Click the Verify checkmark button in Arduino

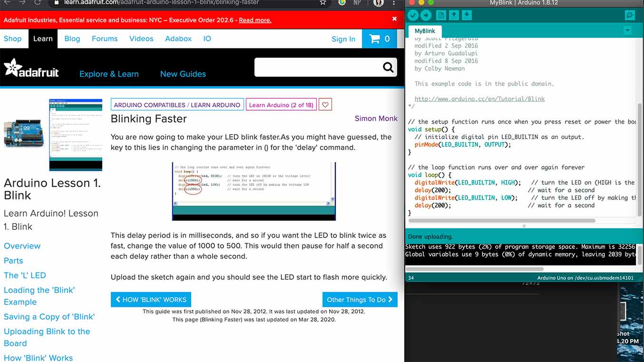click(413, 15)
